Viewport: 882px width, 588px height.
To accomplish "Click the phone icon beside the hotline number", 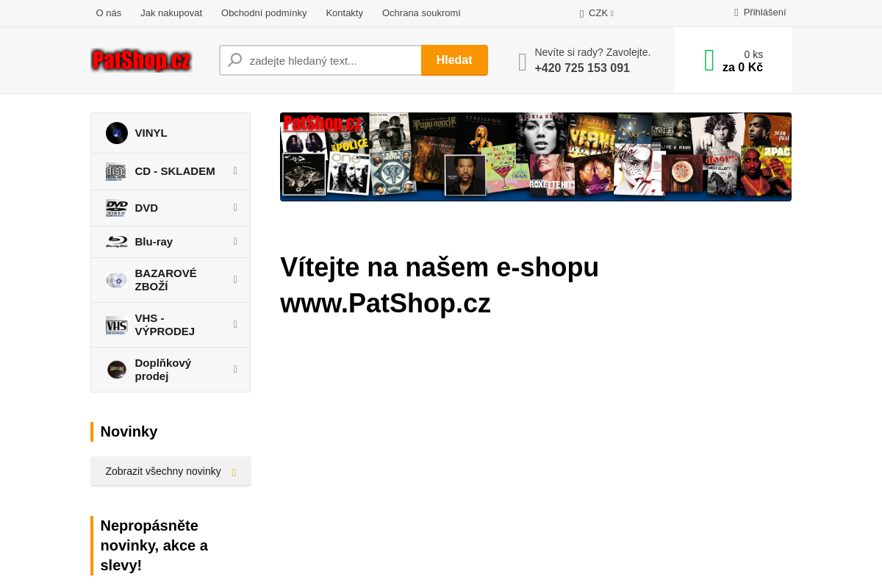I will [x=522, y=62].
